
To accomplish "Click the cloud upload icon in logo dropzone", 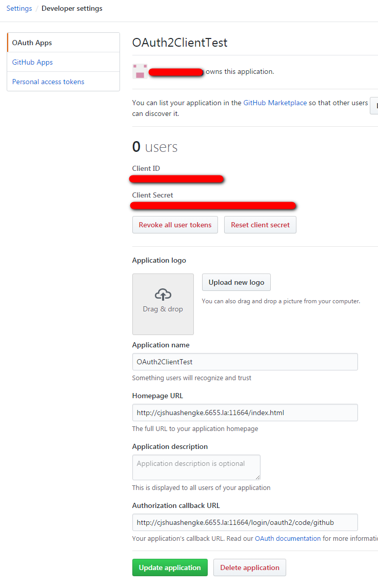I will click(163, 295).
